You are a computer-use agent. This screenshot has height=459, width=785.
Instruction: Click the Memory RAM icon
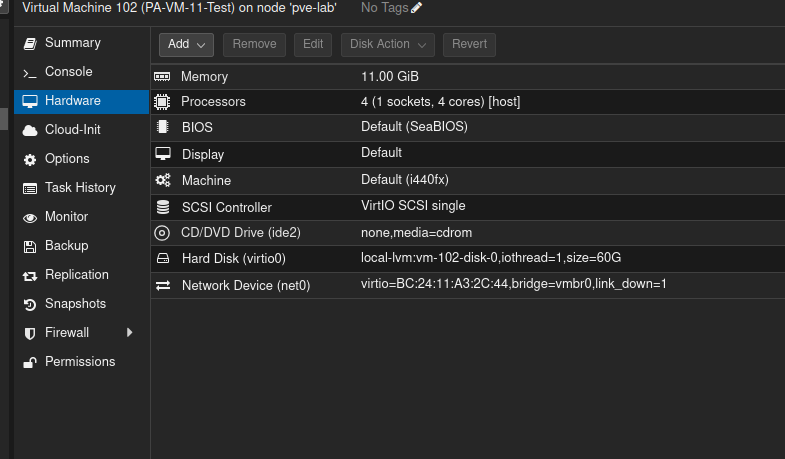pos(162,77)
